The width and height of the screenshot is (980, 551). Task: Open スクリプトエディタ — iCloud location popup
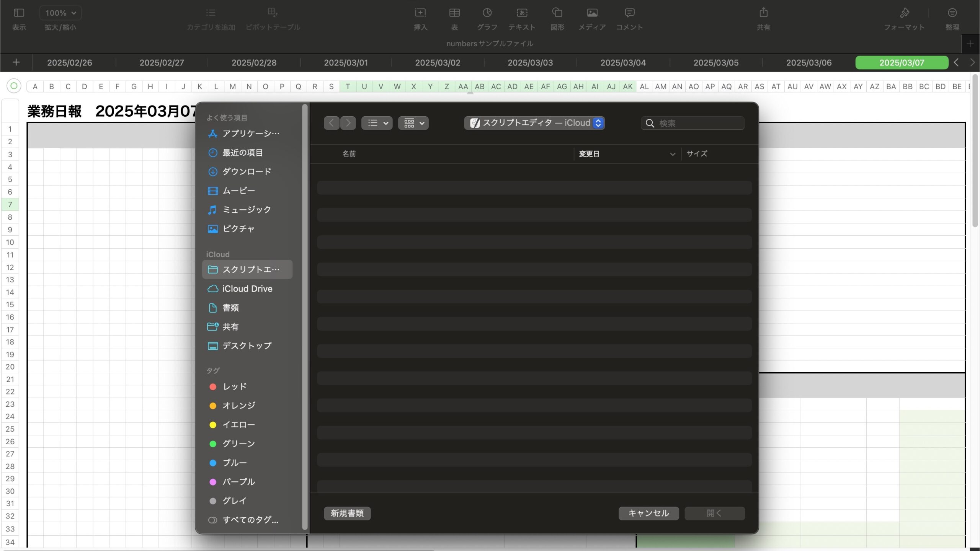pos(534,123)
